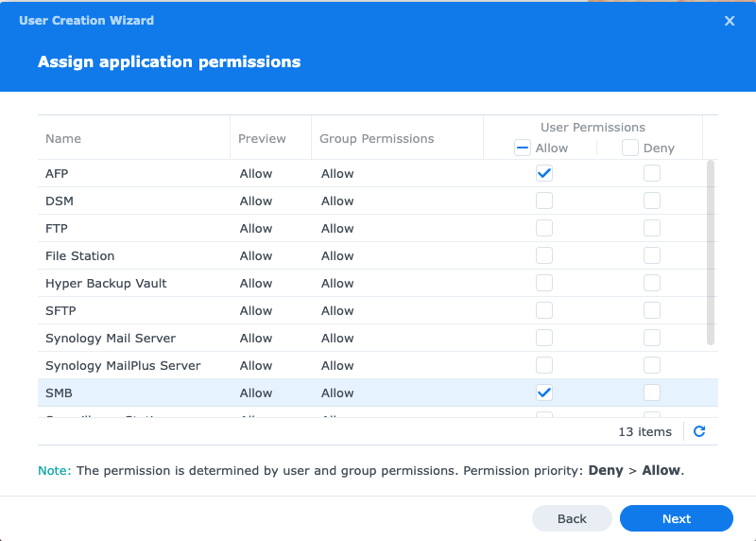The height and width of the screenshot is (541, 756).
Task: Click the Preview column header
Action: tap(262, 139)
